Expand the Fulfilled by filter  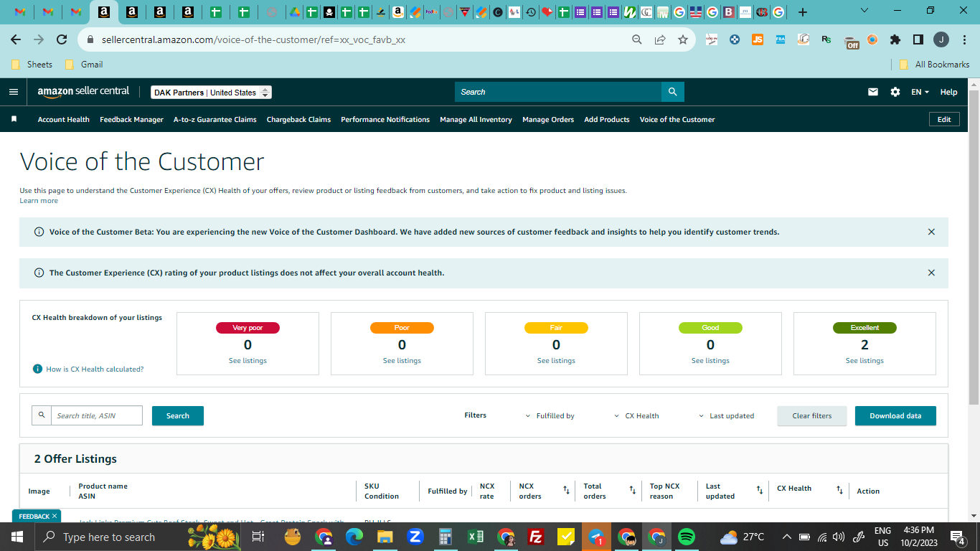click(550, 415)
